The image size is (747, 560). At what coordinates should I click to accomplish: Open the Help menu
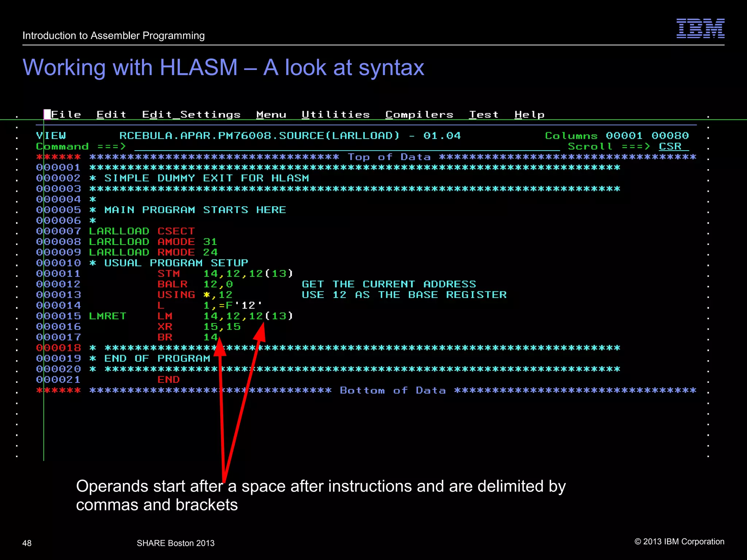530,114
